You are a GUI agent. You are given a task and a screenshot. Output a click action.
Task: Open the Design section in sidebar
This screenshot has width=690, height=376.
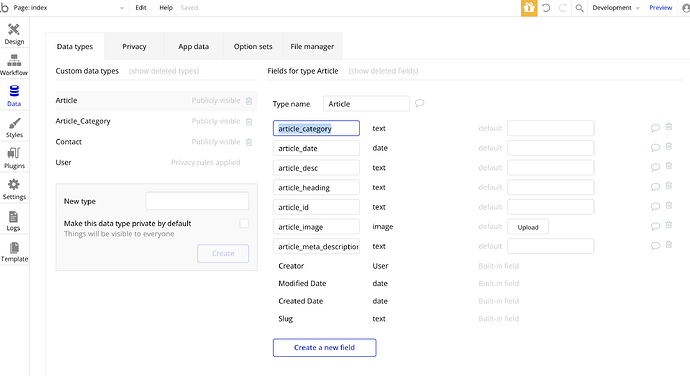click(14, 34)
